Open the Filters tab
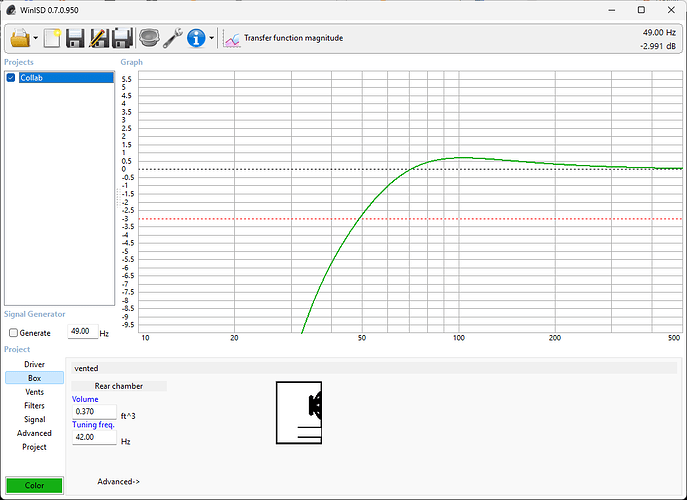 [x=34, y=406]
